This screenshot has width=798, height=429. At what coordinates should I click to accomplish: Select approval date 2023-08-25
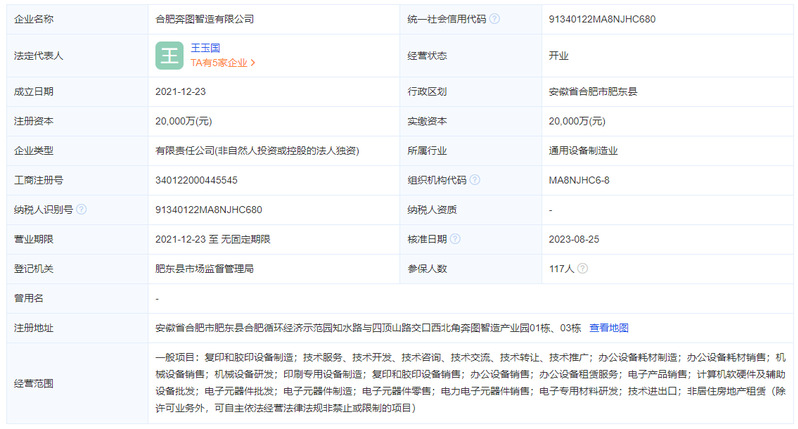coord(574,239)
